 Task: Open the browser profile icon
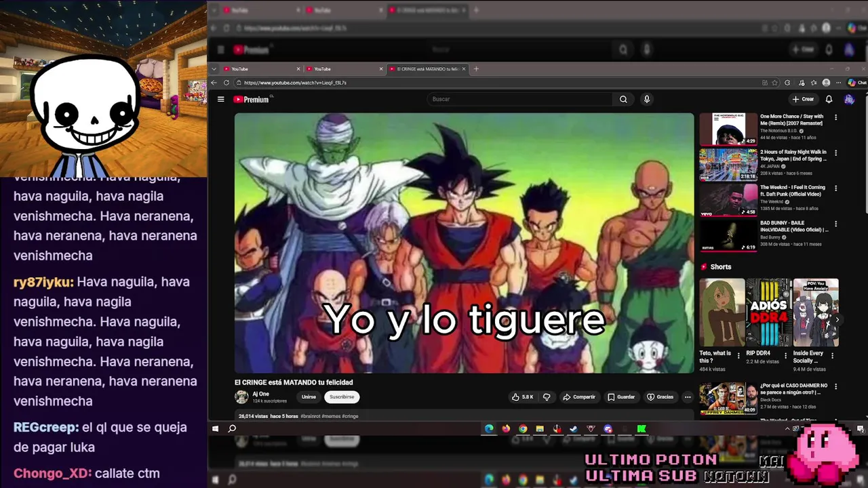pos(826,83)
